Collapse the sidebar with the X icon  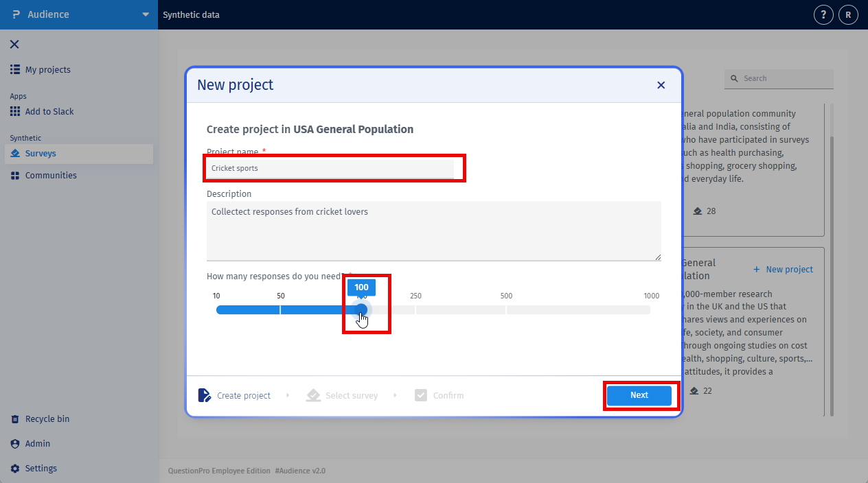16,44
